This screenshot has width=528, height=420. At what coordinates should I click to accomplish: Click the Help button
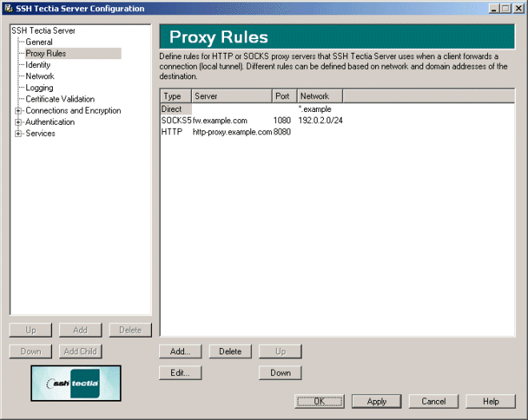[x=490, y=402]
